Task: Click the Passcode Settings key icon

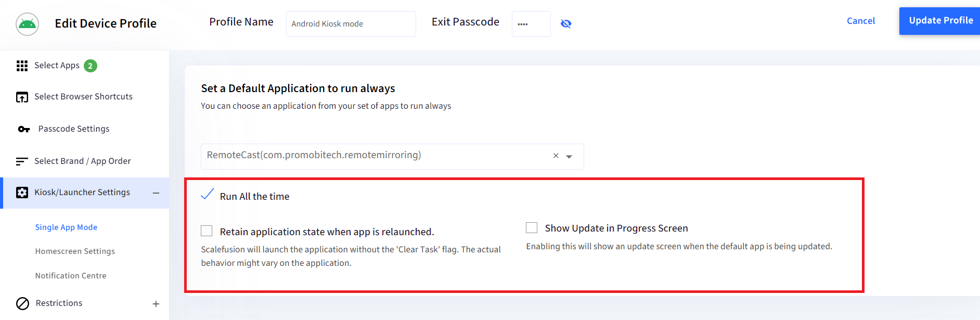Action: point(24,129)
